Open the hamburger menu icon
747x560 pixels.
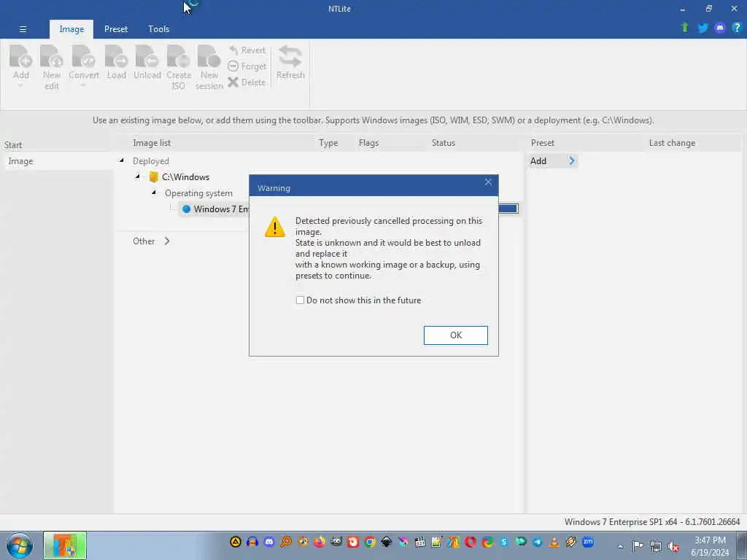pyautogui.click(x=23, y=29)
